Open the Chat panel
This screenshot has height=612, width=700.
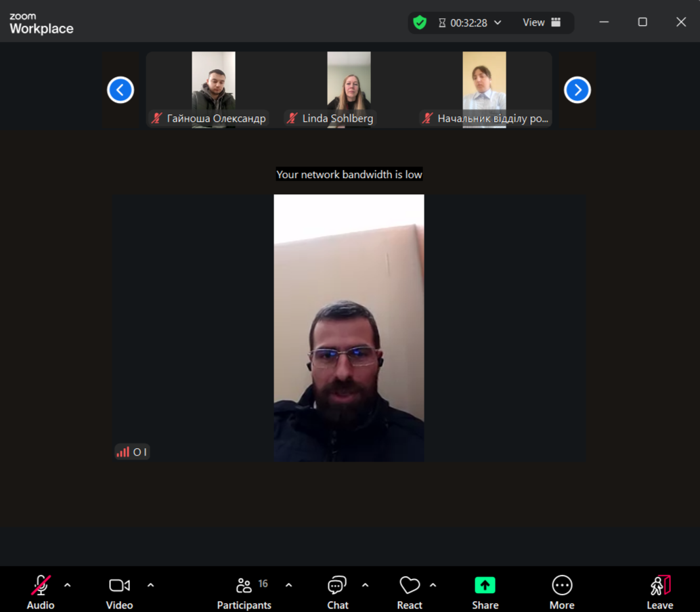point(337,586)
